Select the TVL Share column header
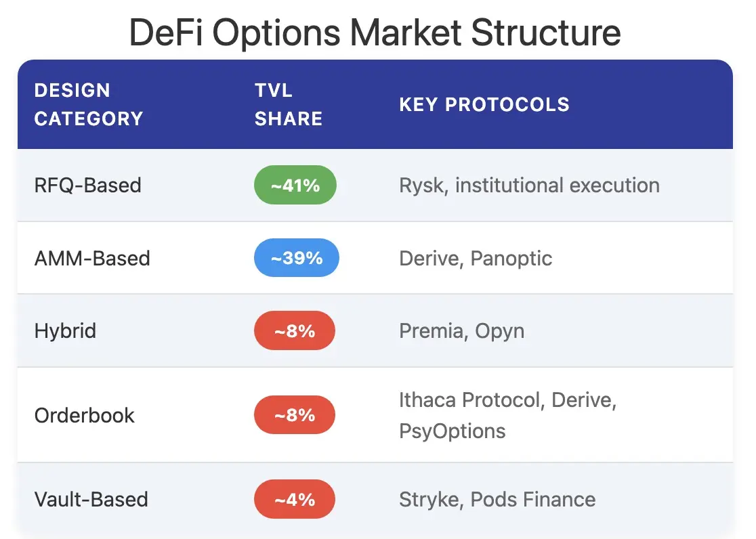This screenshot has height=539, width=756. click(289, 104)
